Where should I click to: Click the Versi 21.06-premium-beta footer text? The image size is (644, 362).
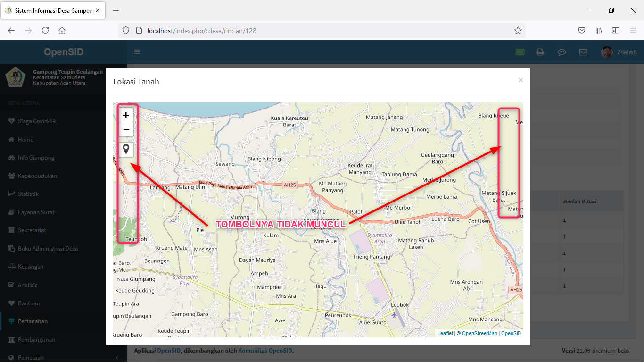[x=595, y=351]
